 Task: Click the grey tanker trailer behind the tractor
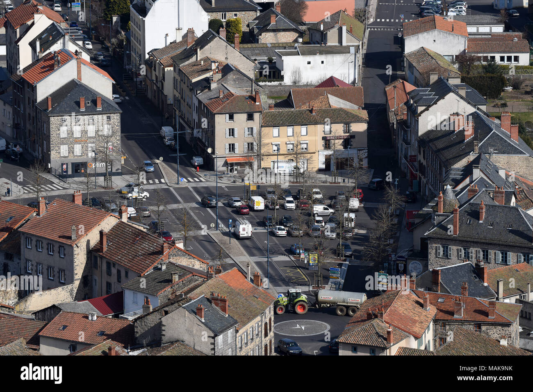pyautogui.click(x=341, y=301)
